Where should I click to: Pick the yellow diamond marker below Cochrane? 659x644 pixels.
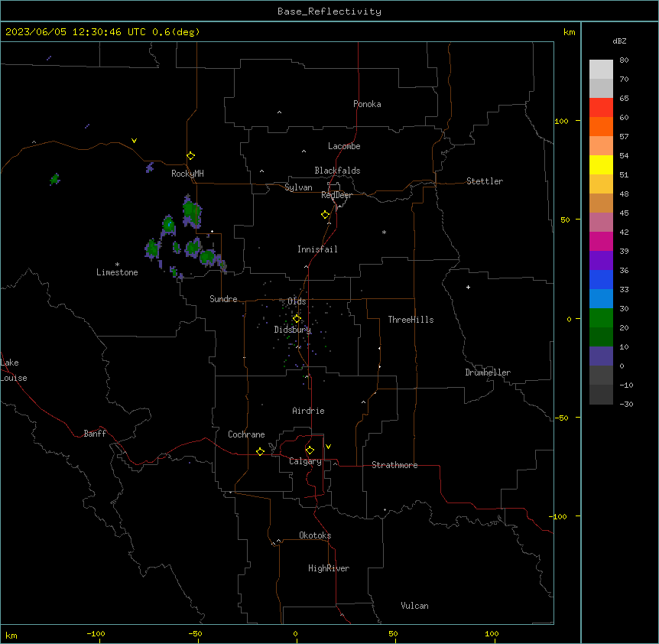(260, 451)
